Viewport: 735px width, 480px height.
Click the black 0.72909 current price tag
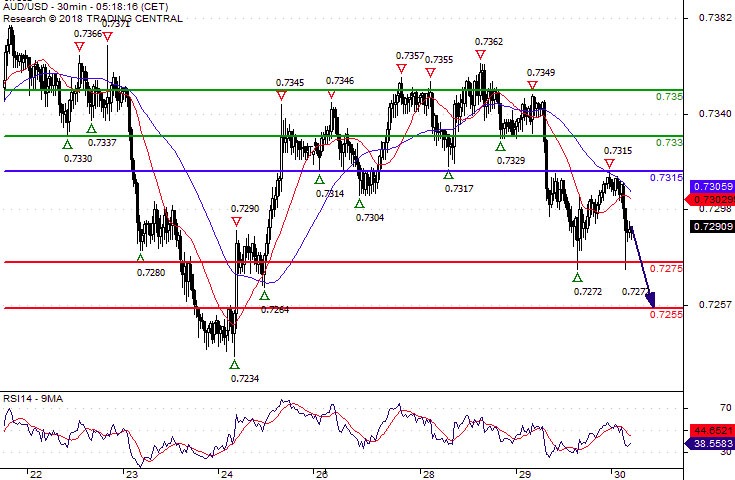(712, 226)
